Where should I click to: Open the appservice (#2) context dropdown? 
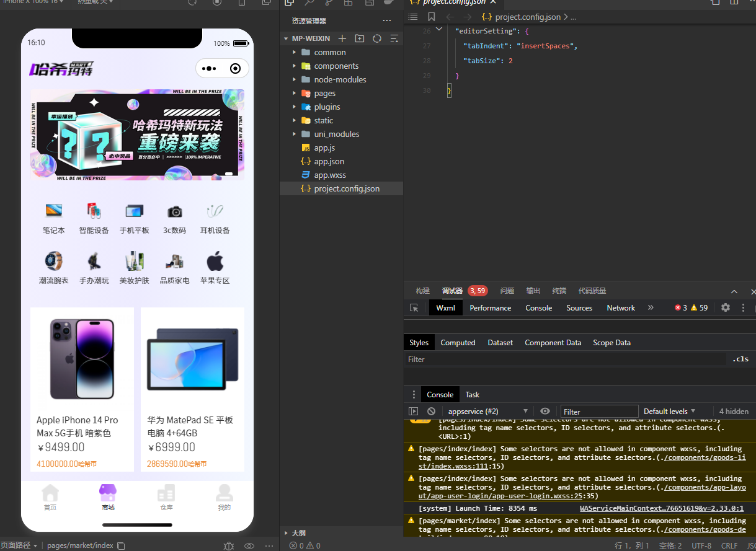(487, 412)
